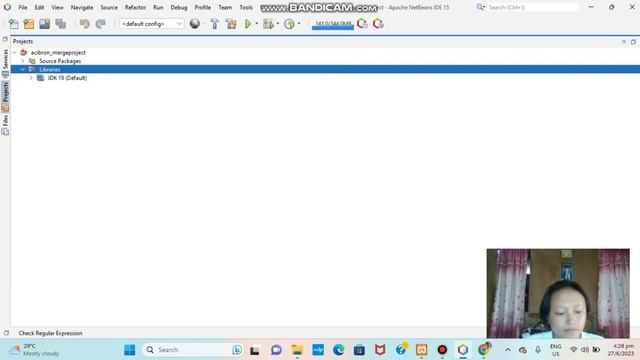Open the Tools menu
640x360 pixels.
click(x=246, y=7)
